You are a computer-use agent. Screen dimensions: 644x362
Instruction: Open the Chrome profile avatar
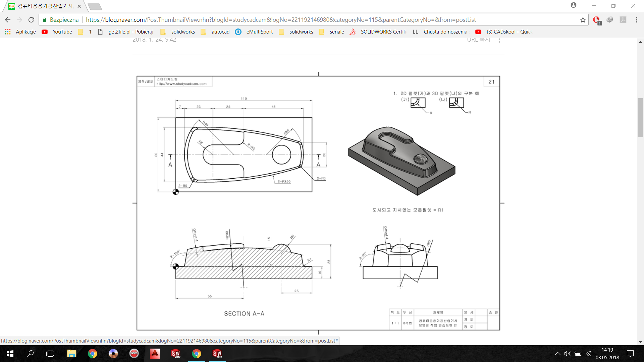pos(574,5)
